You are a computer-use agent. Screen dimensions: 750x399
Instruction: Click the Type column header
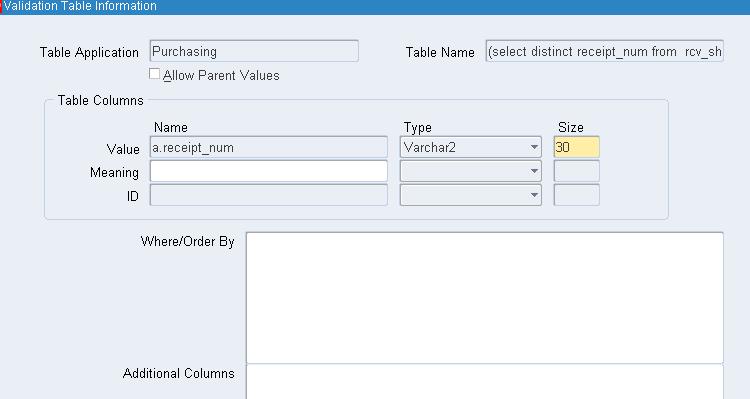418,128
